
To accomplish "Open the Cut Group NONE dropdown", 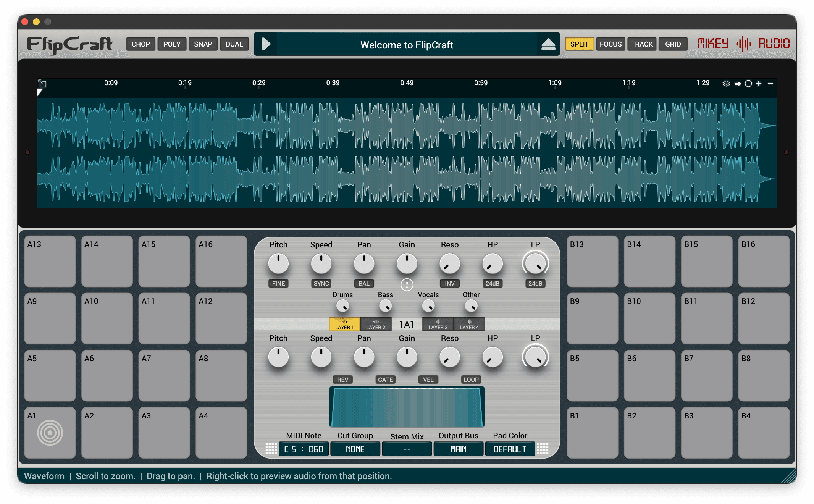I will pos(355,449).
